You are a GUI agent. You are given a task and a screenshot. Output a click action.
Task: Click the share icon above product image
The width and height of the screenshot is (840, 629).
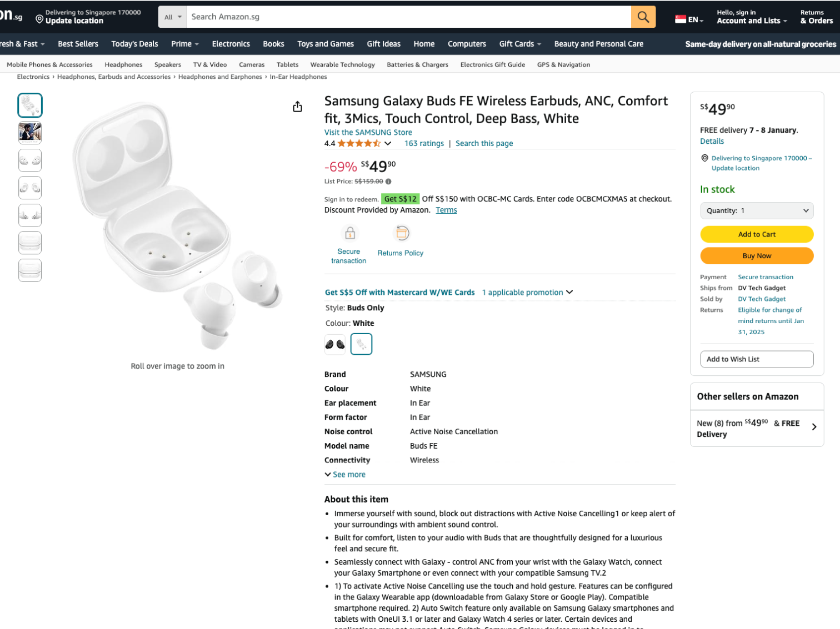pos(298,107)
